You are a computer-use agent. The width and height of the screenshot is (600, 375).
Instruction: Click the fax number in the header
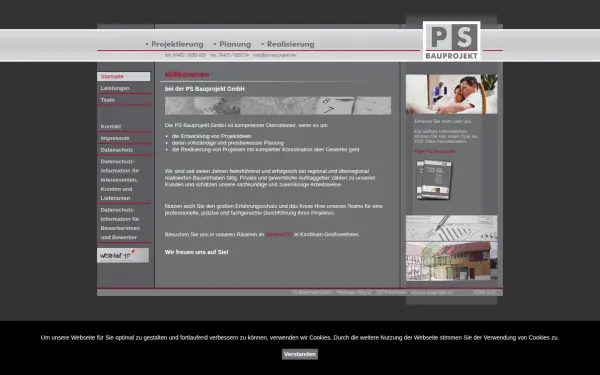click(x=229, y=55)
